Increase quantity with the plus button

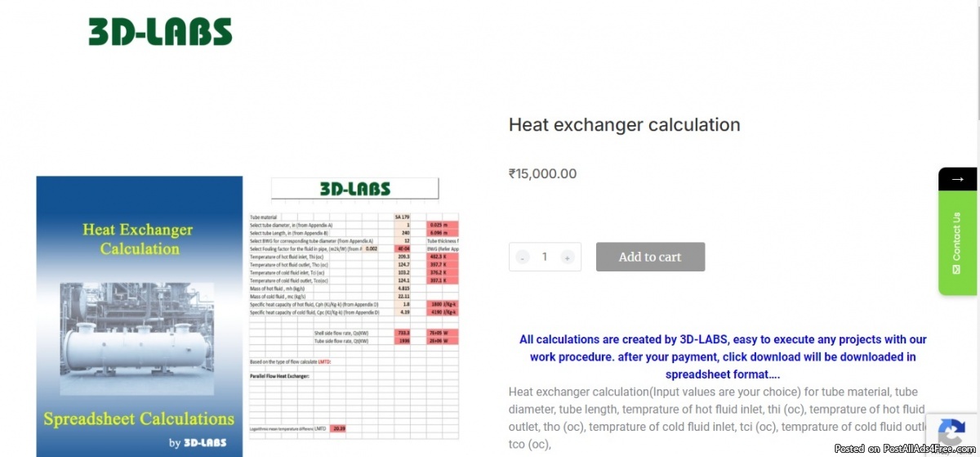[x=567, y=257]
